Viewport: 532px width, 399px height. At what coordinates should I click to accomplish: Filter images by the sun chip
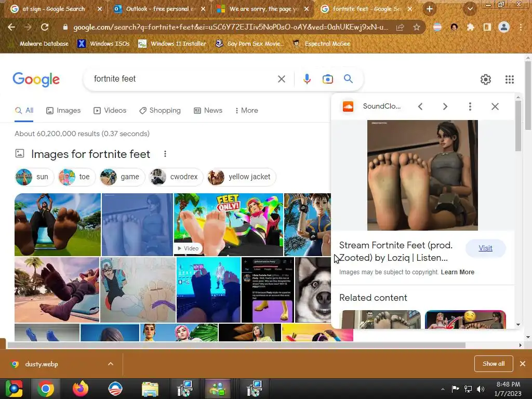(34, 177)
